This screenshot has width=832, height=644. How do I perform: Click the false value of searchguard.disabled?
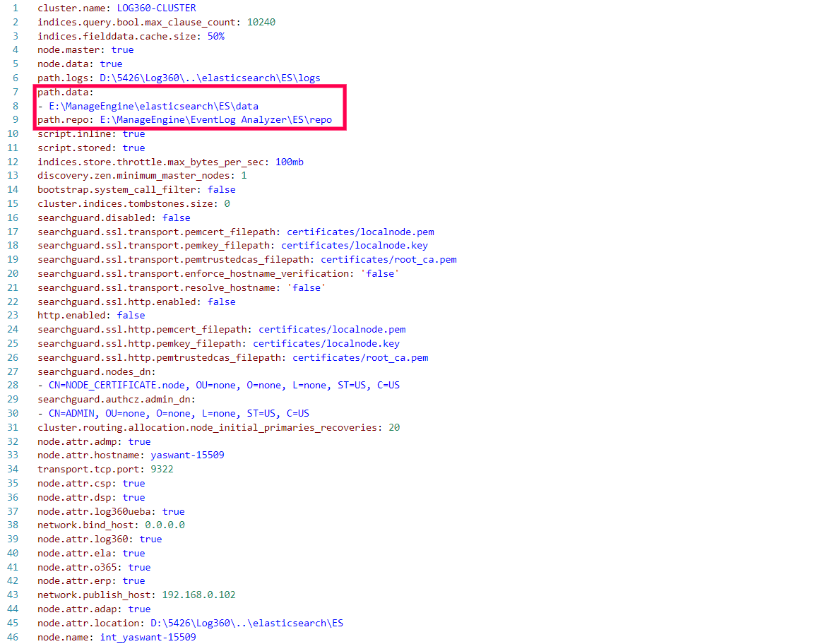[x=176, y=217]
